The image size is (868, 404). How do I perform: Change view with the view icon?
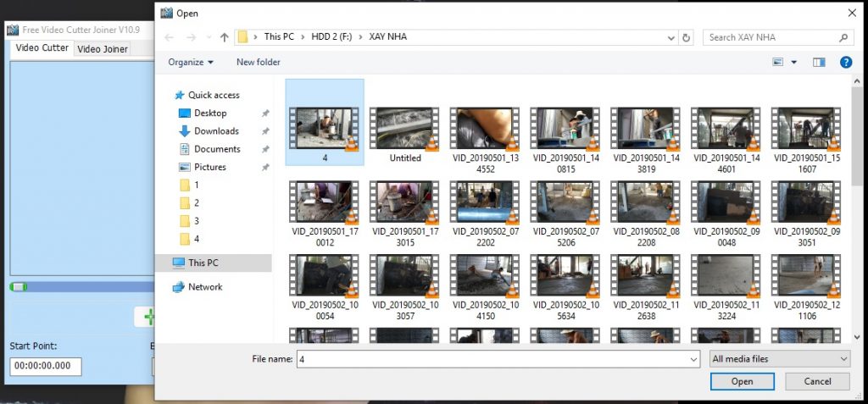coord(778,62)
